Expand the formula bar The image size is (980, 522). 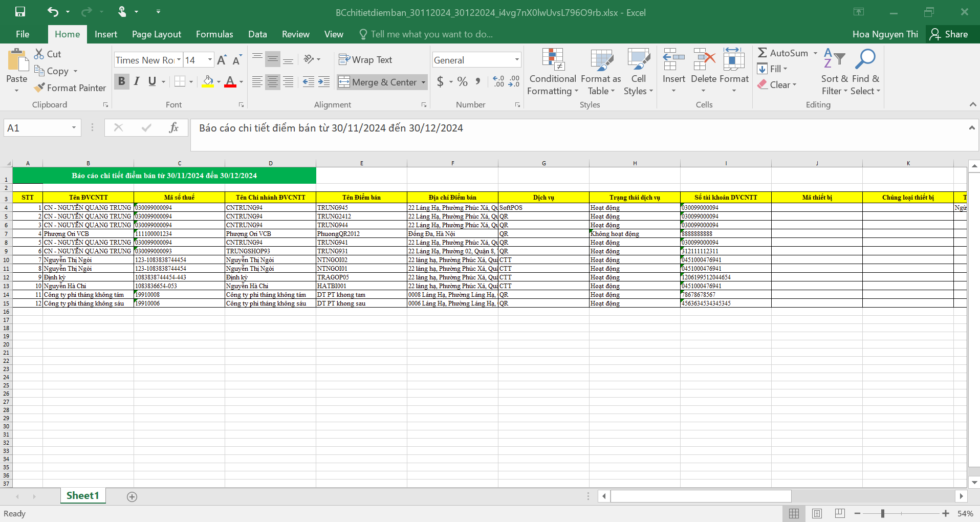[972, 127]
